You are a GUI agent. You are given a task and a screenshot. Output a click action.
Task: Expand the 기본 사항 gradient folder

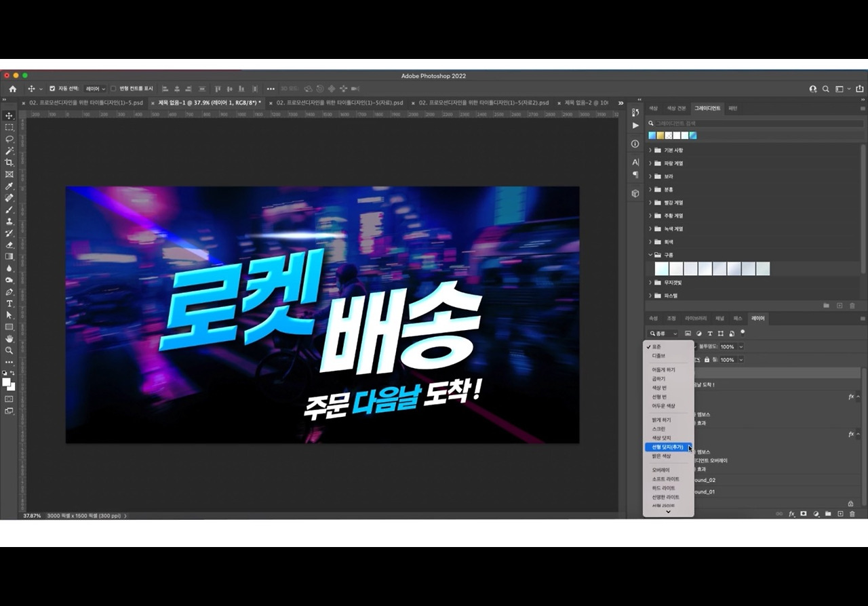tap(650, 150)
